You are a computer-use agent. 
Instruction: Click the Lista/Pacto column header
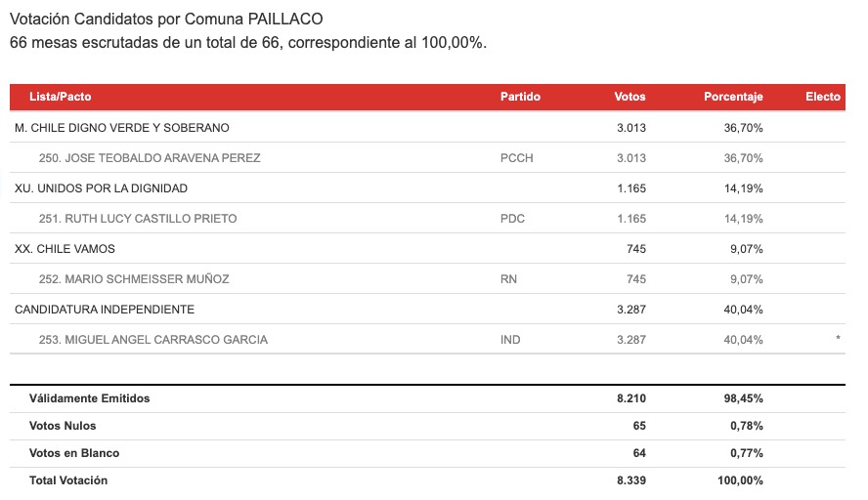(60, 97)
